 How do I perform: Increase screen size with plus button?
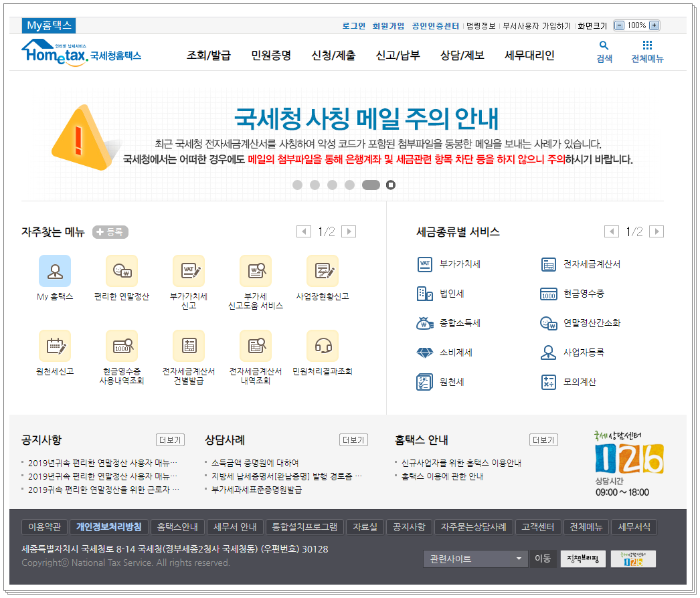tap(654, 25)
